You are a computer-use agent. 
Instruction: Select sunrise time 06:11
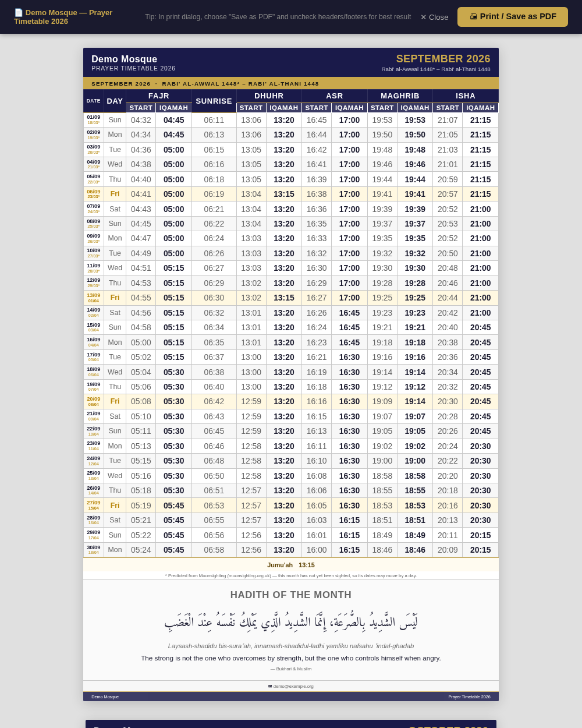[214, 120]
